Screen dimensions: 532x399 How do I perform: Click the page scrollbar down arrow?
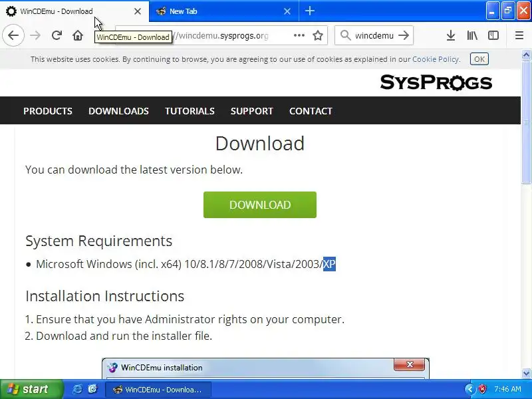pos(526,374)
